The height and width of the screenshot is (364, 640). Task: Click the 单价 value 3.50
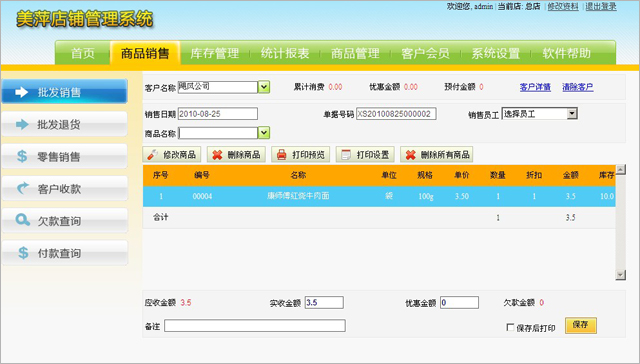(x=462, y=196)
